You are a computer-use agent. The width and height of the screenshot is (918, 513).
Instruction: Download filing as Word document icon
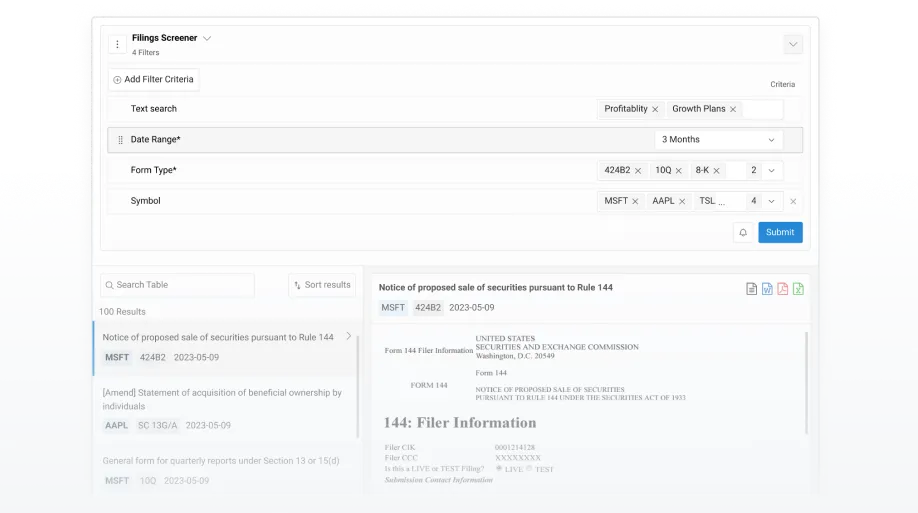(x=767, y=289)
